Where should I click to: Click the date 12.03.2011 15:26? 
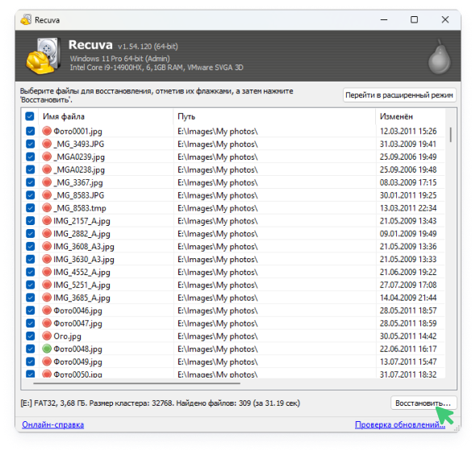click(408, 131)
